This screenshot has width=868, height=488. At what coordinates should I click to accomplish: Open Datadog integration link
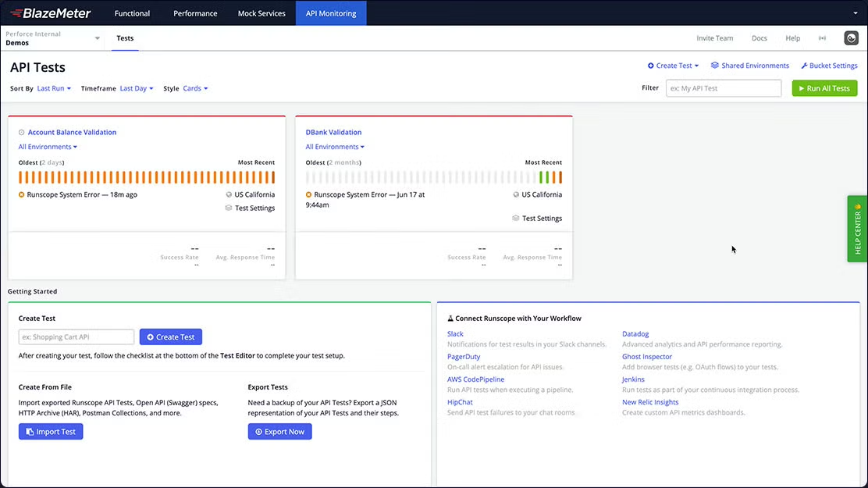point(635,334)
